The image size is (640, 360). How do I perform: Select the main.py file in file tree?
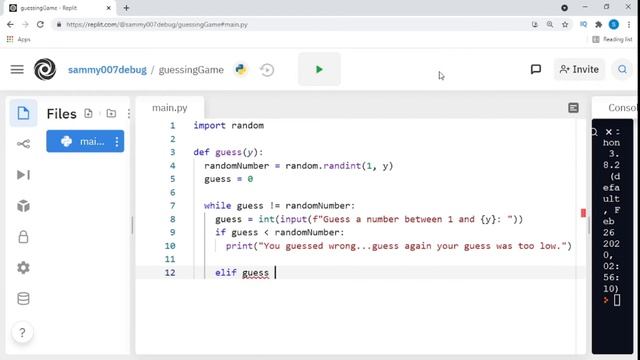click(85, 141)
